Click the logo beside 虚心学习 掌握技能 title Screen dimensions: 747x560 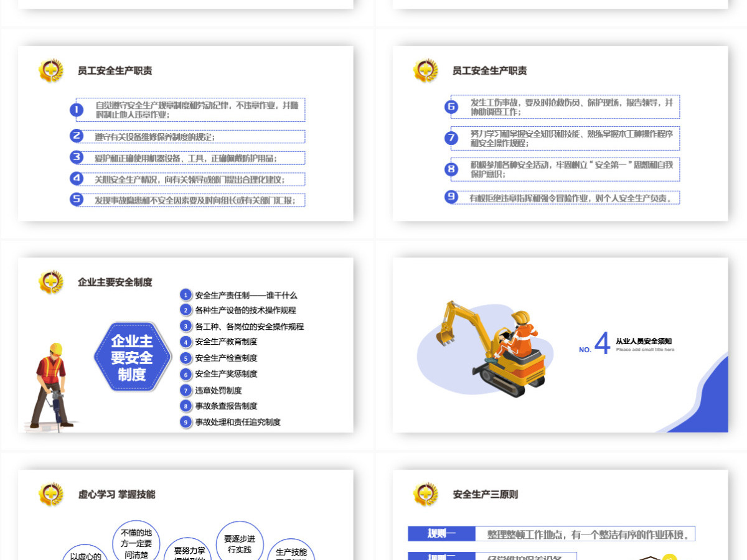tap(50, 494)
